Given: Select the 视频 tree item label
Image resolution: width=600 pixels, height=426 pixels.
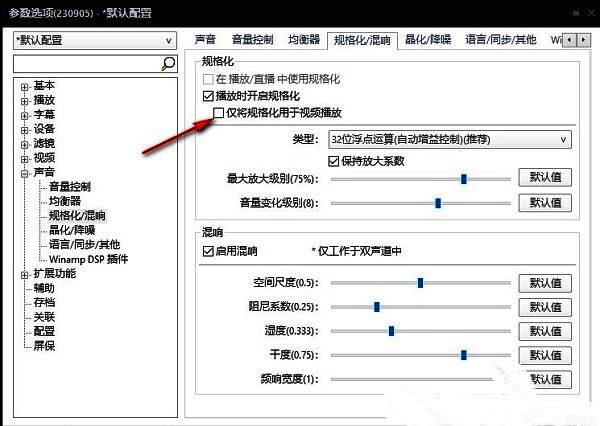Looking at the screenshot, I should (44, 158).
